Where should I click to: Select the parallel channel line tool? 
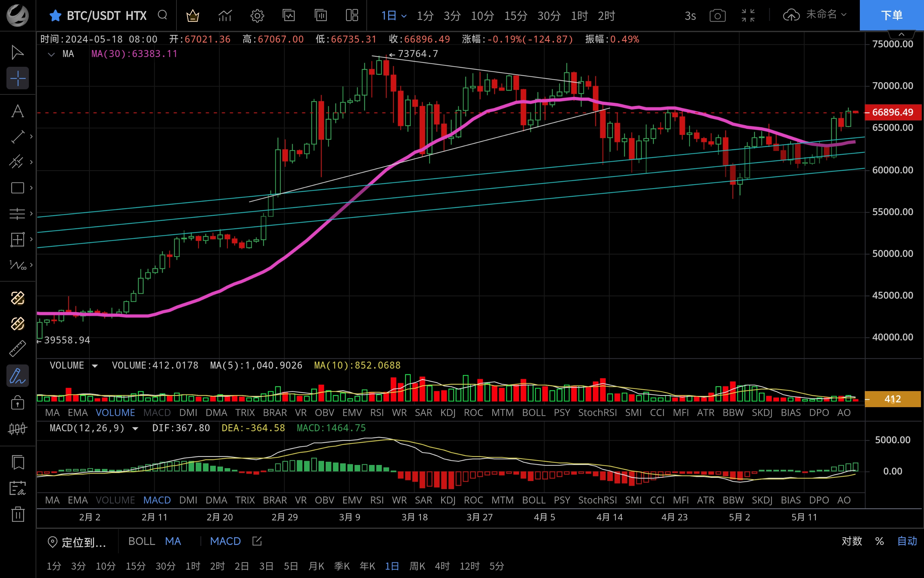17,162
